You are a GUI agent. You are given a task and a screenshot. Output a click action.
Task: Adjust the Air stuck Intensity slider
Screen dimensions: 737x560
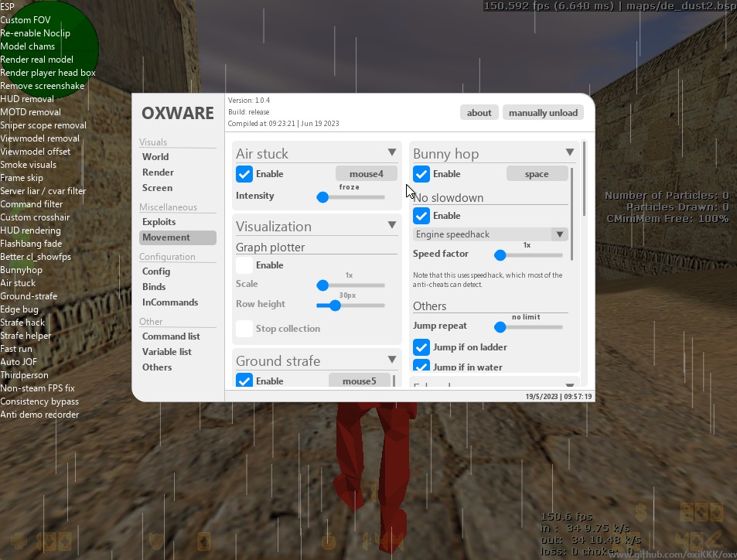(351, 197)
